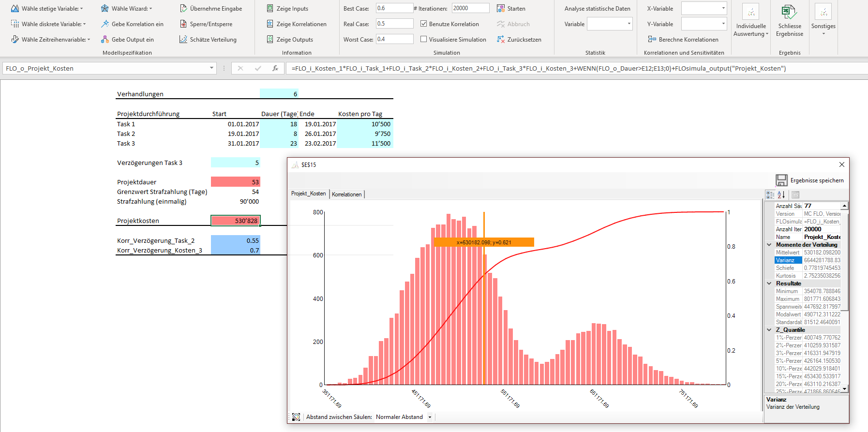868x432 pixels.
Task: Click the Ergebnisse speichern floppy disk icon
Action: pyautogui.click(x=781, y=180)
